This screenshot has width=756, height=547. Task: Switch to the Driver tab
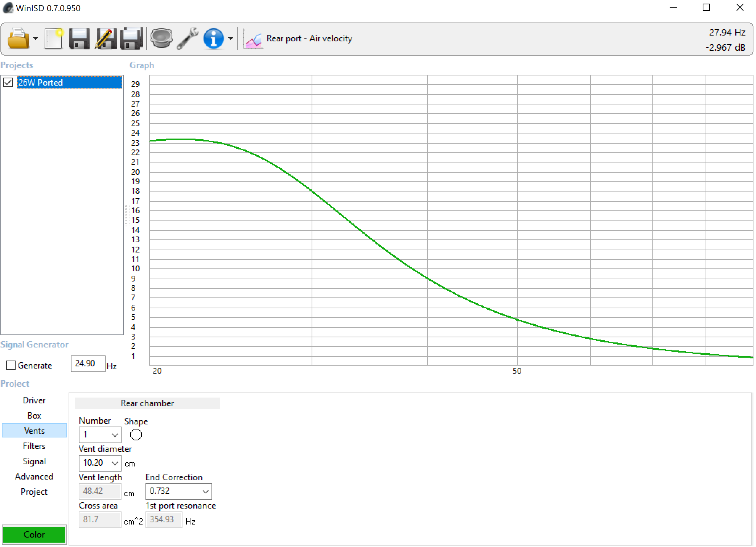[x=34, y=400]
